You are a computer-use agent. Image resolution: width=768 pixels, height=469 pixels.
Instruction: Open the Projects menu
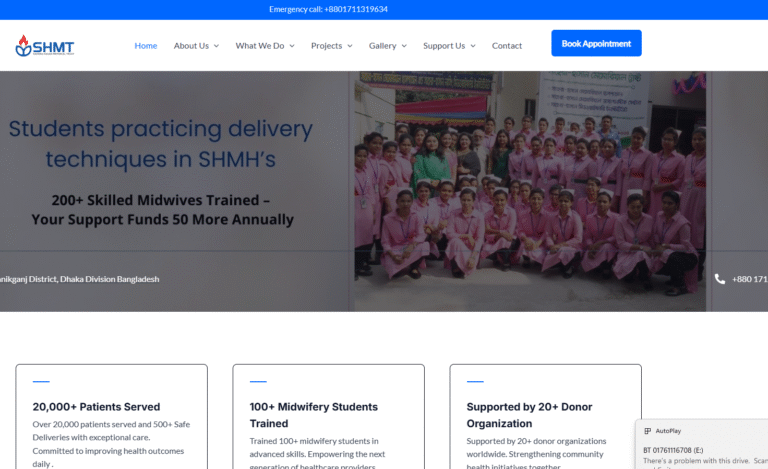[326, 46]
